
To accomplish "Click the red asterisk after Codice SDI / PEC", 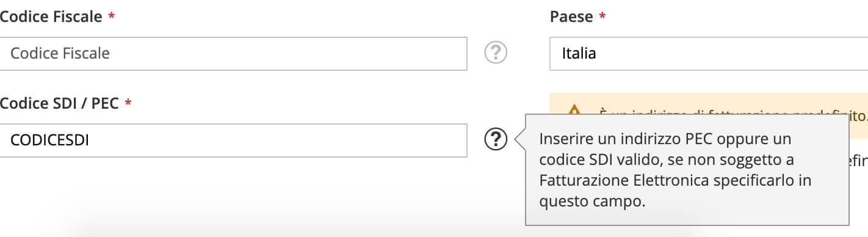I will pos(128,104).
